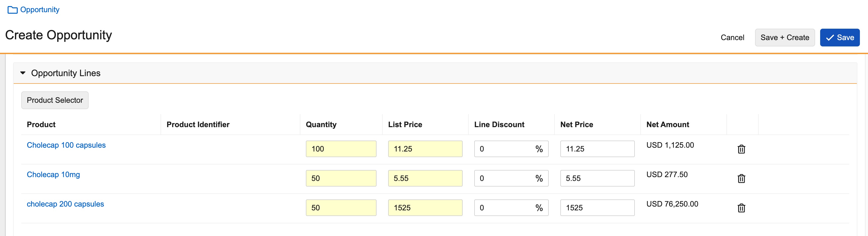Viewport: 868px width, 236px height.
Task: Delete the Cholecap 100 capsules line
Action: pyautogui.click(x=741, y=149)
